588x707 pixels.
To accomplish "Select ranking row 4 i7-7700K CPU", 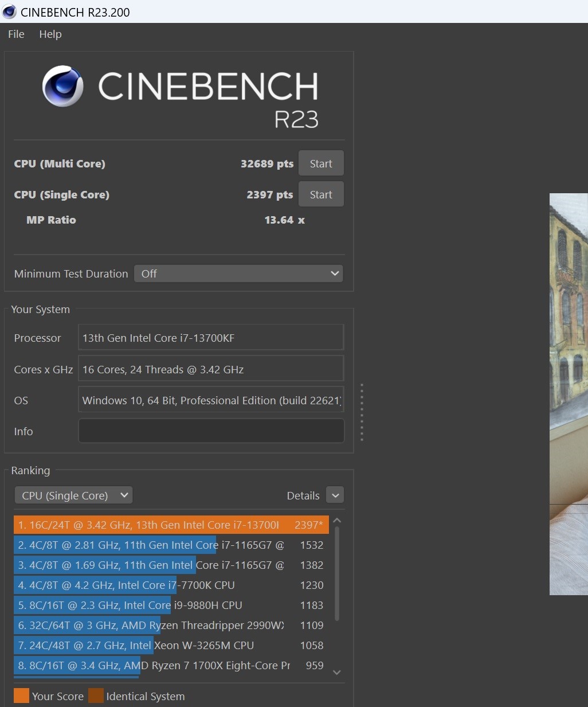I will click(171, 585).
